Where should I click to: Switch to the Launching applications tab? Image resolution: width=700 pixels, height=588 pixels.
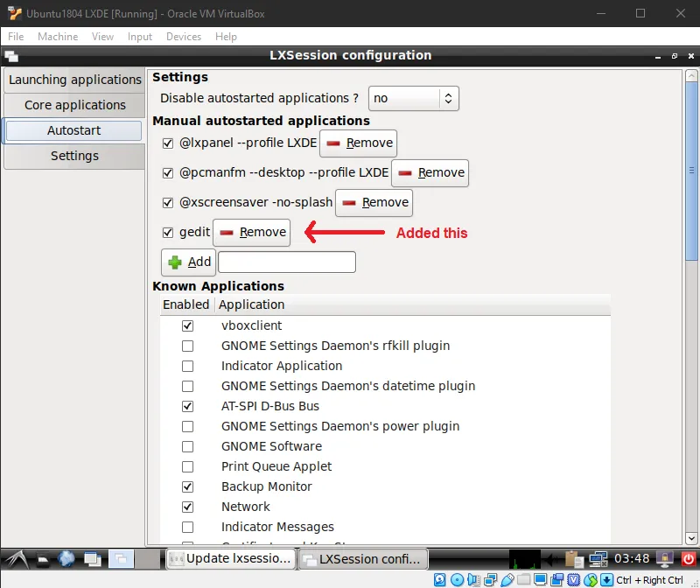pyautogui.click(x=75, y=80)
